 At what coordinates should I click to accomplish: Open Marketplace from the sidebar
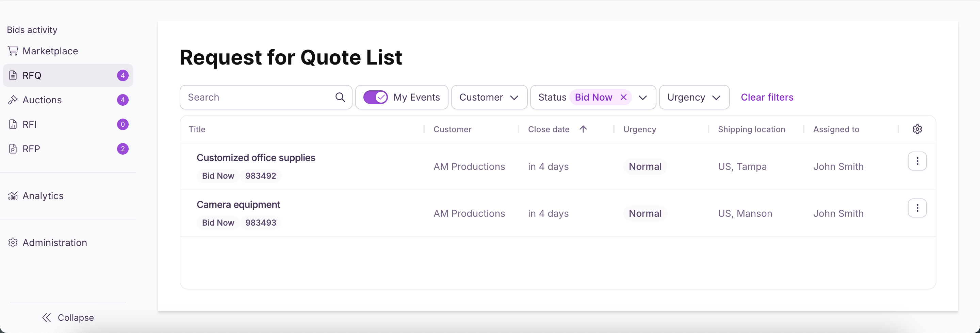click(68, 51)
